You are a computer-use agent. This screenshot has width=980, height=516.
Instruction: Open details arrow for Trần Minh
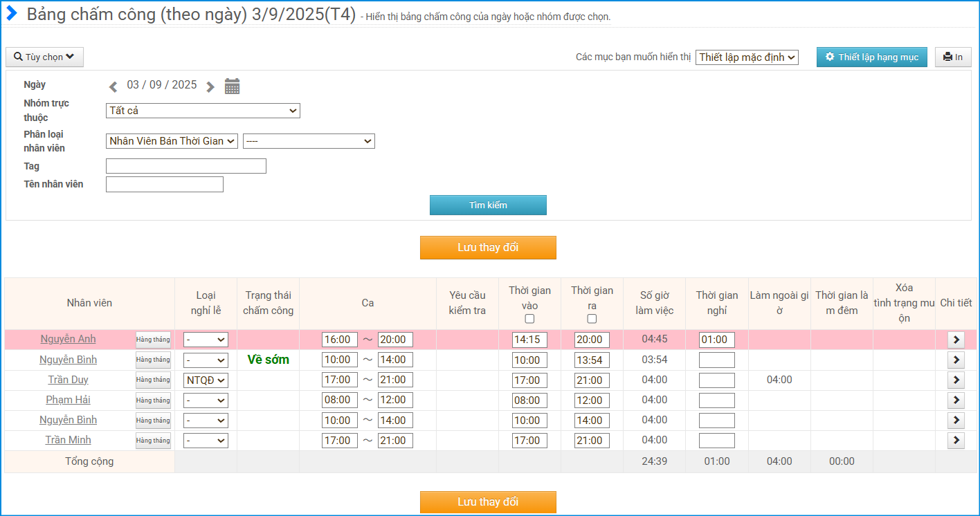(x=956, y=440)
